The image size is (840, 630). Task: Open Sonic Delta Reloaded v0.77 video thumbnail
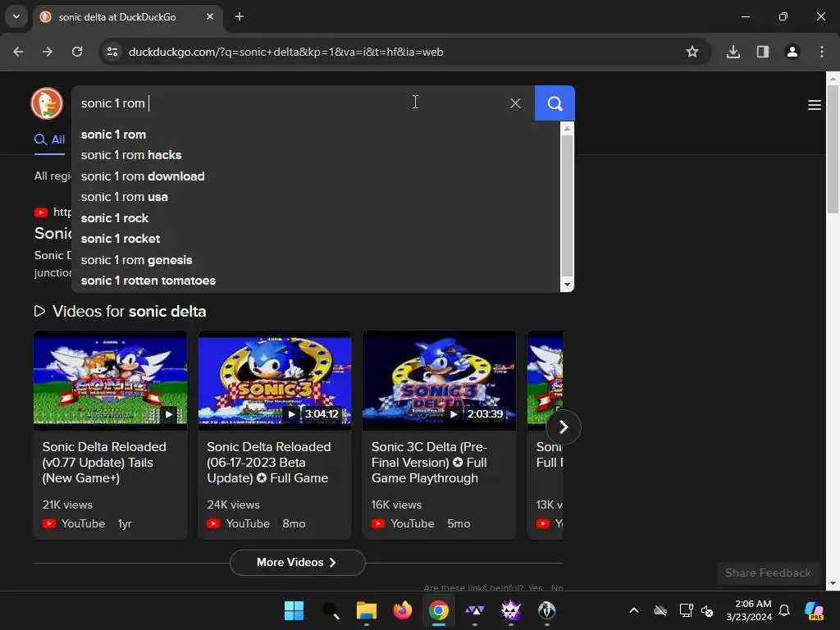coord(111,381)
